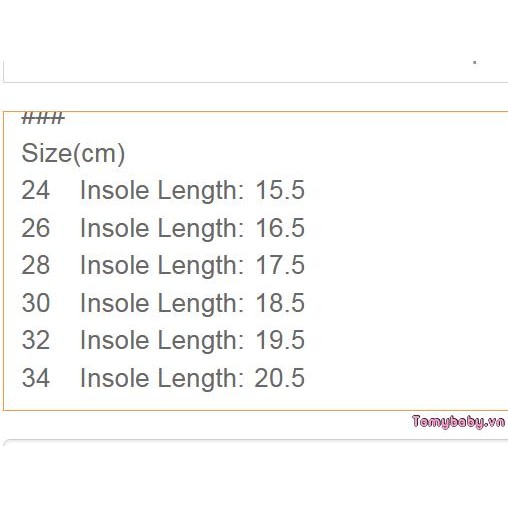Screen dimensions: 508x508
Task: Click the Insole Length label for size 24
Action: (162, 192)
